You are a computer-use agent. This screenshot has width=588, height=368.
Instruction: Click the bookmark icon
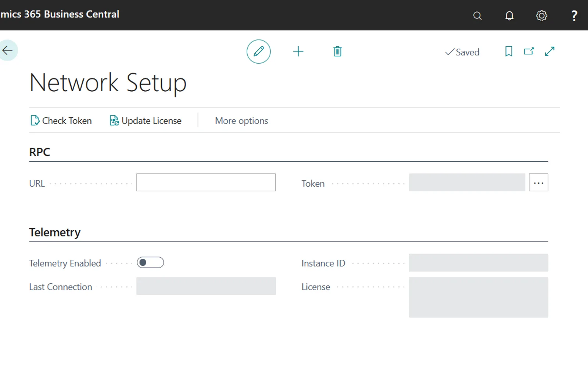click(x=509, y=51)
